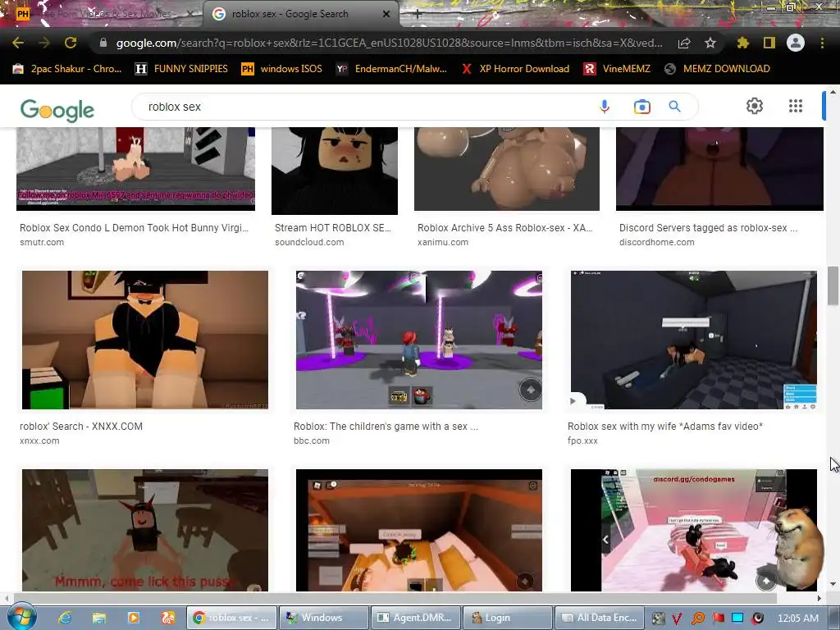Go back to the previous page
840x630 pixels.
18,43
